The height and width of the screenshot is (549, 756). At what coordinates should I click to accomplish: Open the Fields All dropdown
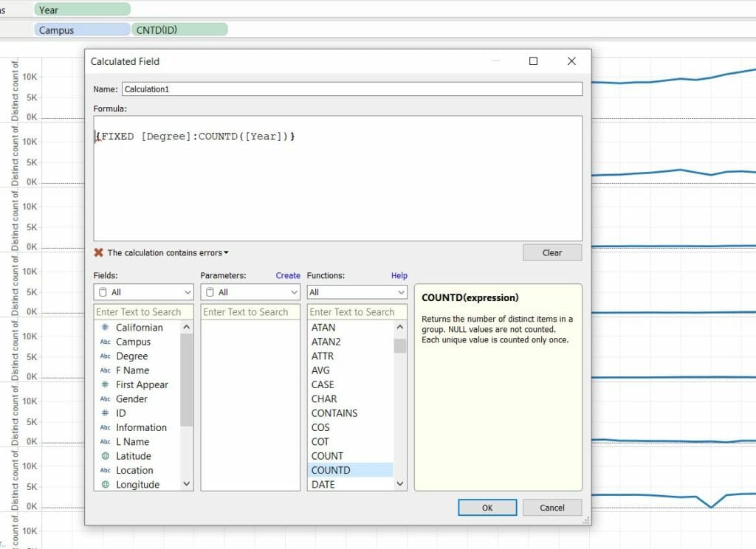click(143, 292)
